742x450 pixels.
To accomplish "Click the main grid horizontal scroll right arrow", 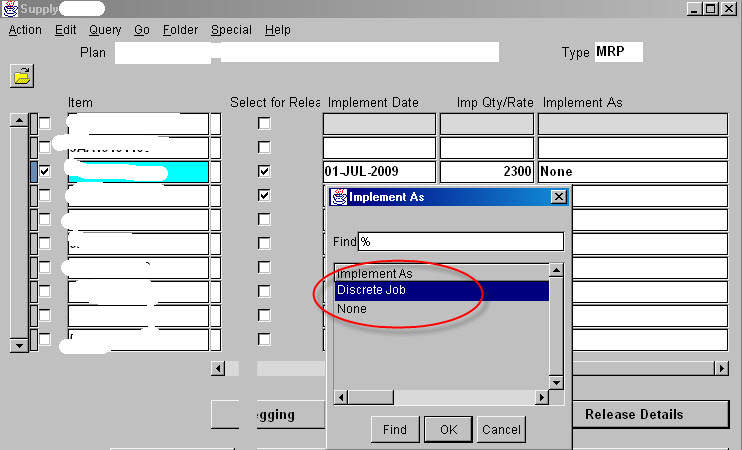I will pyautogui.click(x=721, y=368).
